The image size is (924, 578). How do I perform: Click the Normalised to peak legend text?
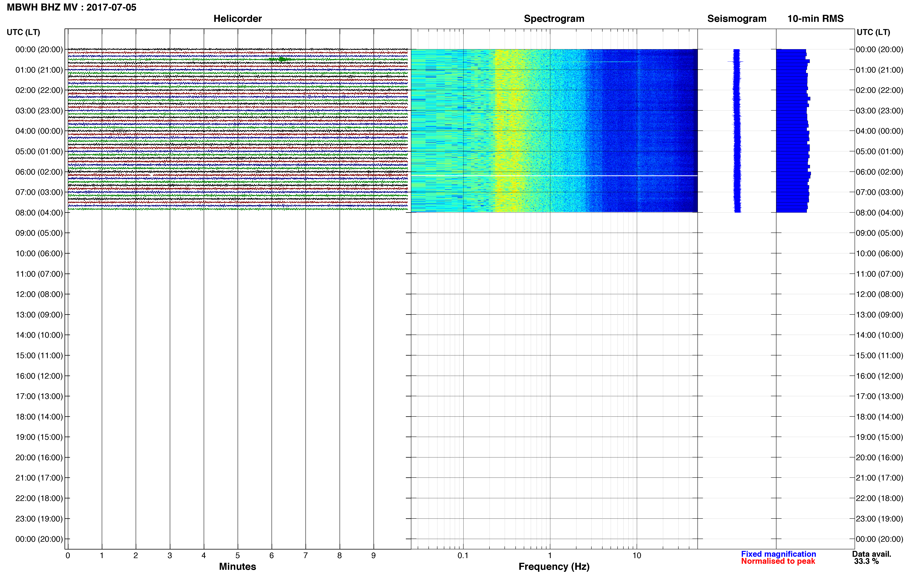pyautogui.click(x=778, y=561)
